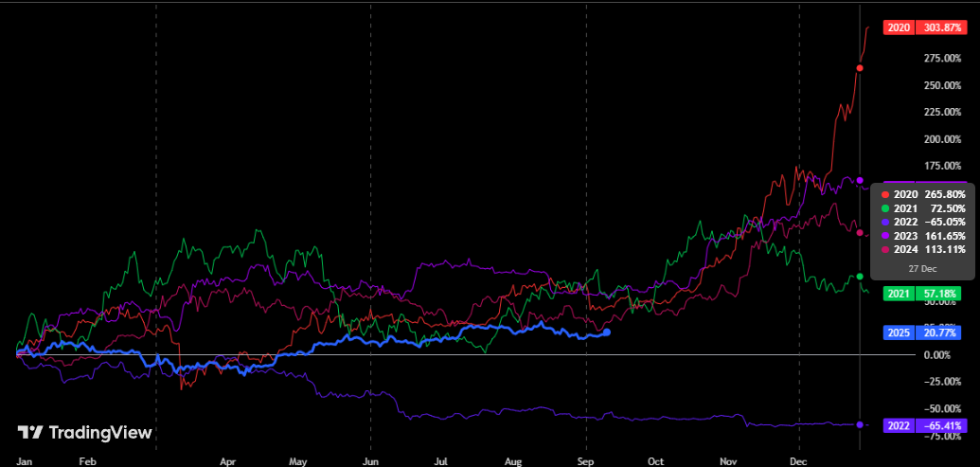This screenshot has height=467, width=980.
Task: Click the 2022 marker dot near -65%
Action: point(860,424)
